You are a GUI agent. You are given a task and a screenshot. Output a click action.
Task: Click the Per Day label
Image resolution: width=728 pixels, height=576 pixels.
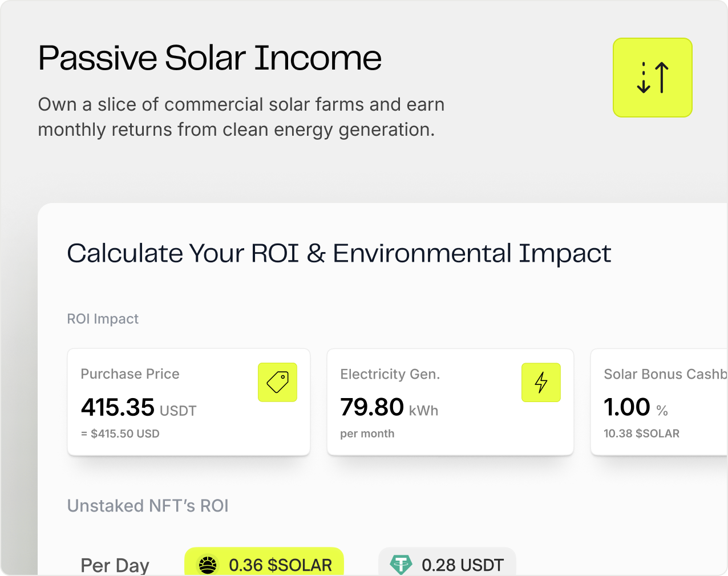[x=115, y=565]
